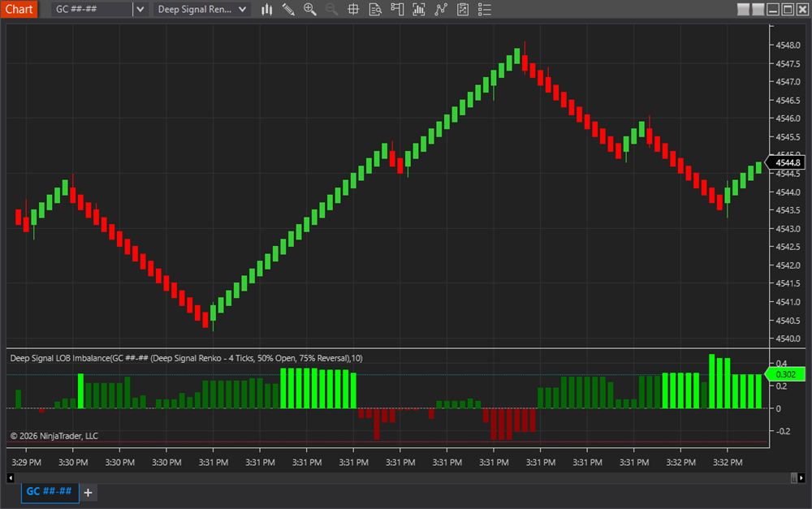The image size is (812, 509).
Task: Open the Indicators dialog icon
Action: click(x=418, y=9)
